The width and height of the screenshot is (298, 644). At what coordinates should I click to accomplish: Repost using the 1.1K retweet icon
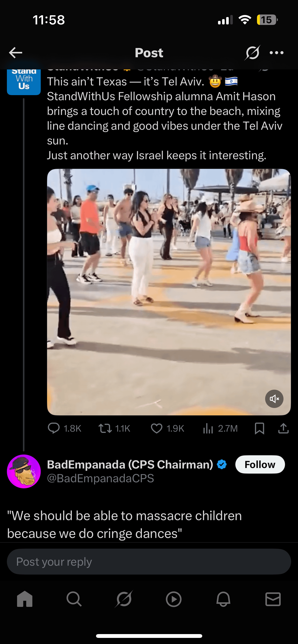tap(105, 428)
